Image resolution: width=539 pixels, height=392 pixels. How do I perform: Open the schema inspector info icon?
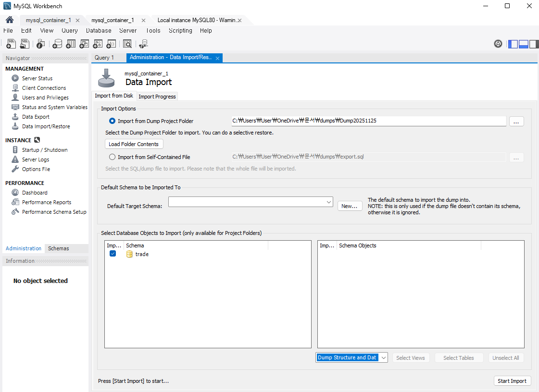[40, 44]
